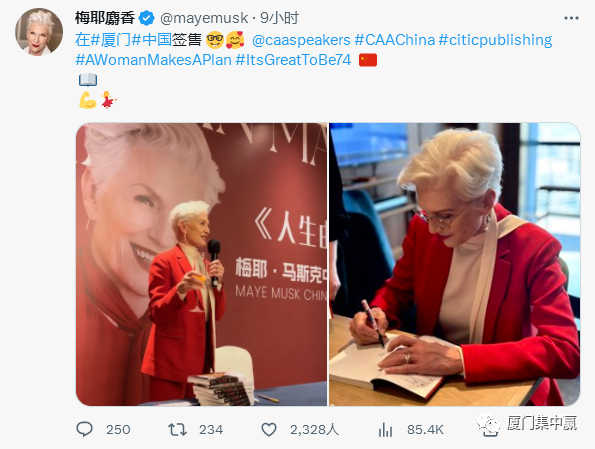Click the @mayemusk handle
The height and width of the screenshot is (449, 595).
point(204,18)
